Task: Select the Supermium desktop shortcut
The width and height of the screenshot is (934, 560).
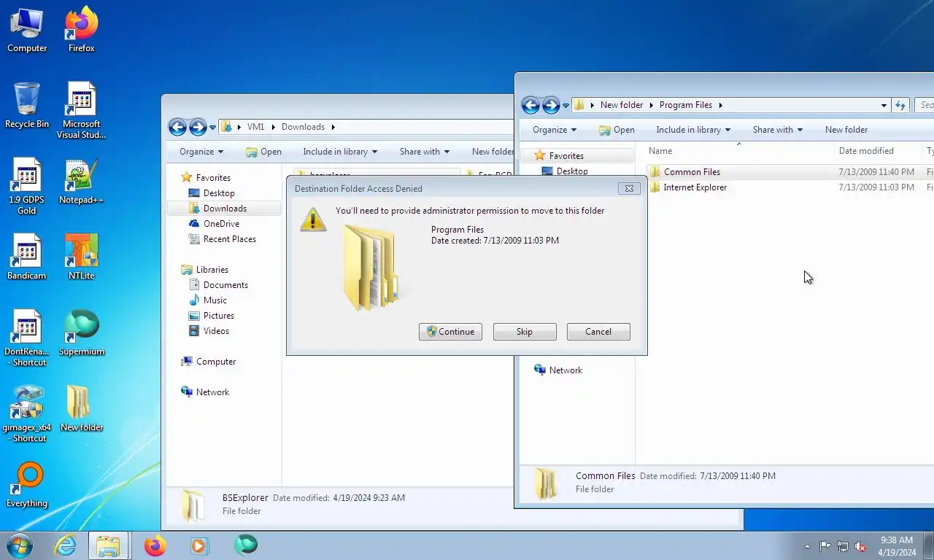Action: 82,334
